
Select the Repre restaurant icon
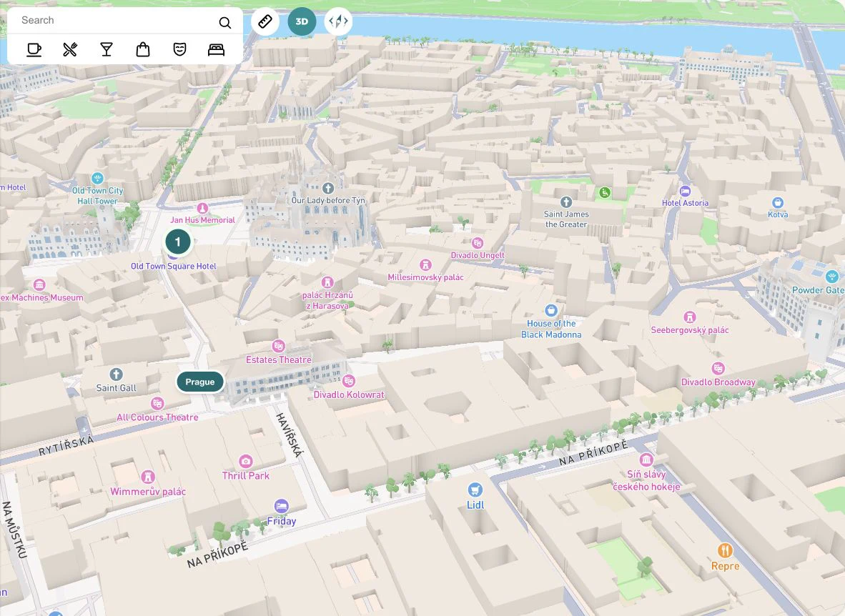[726, 550]
